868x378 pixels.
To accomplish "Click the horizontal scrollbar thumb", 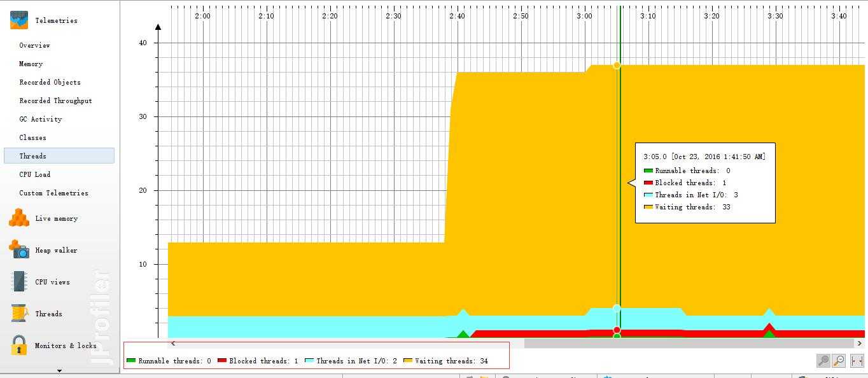I will click(x=689, y=344).
